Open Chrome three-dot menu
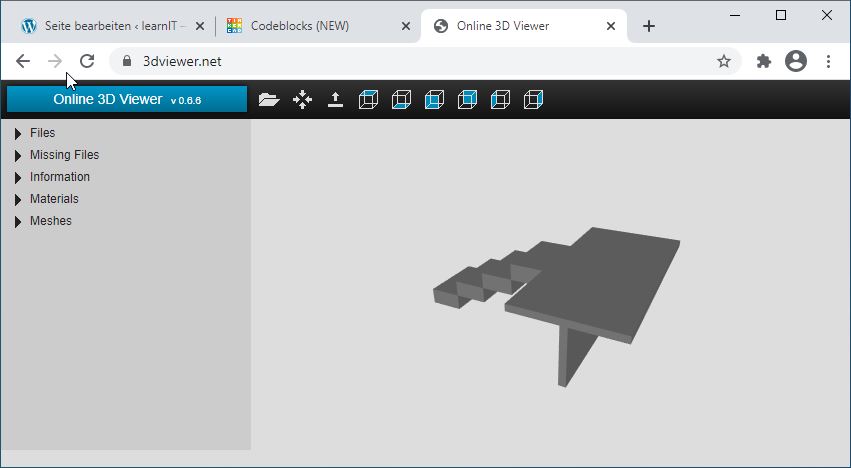Screen dimensions: 851x468 pos(828,61)
